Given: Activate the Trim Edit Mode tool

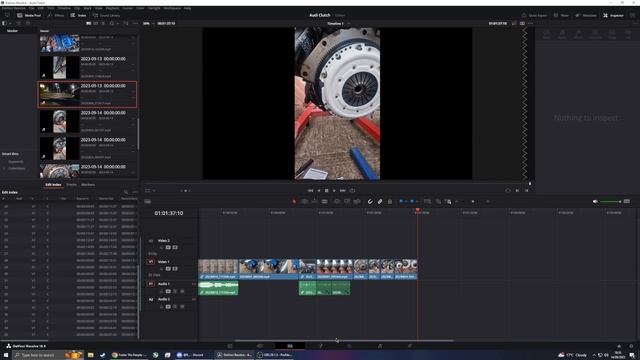Looking at the screenshot, I should coord(304,201).
